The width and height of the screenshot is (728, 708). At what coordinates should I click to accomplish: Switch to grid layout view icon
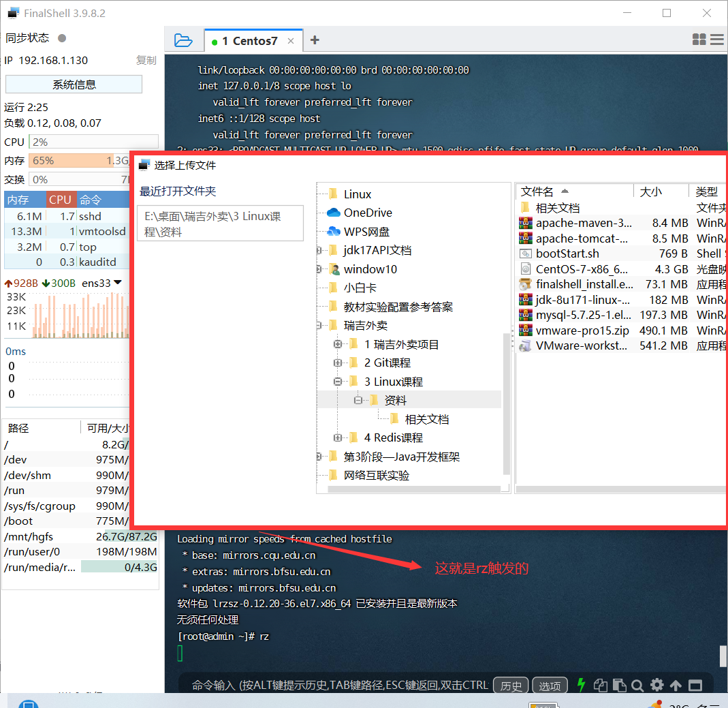[x=699, y=40]
